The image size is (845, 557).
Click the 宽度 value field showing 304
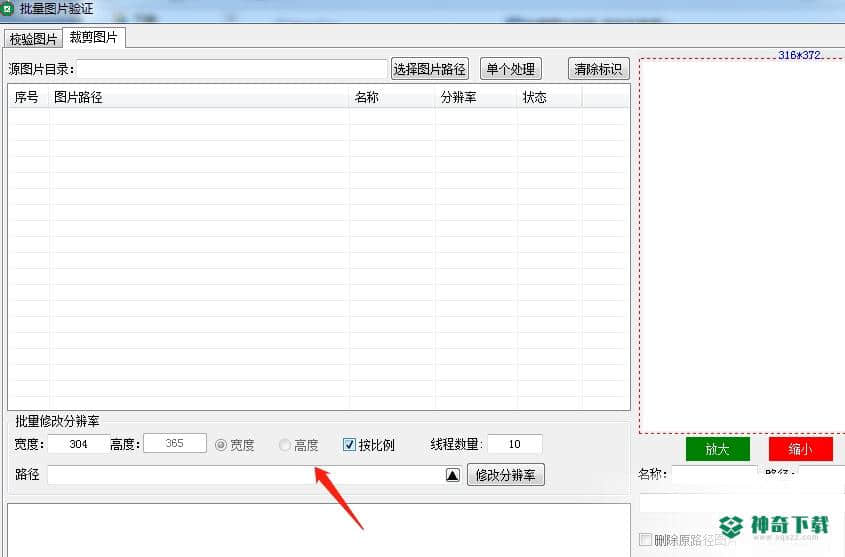click(78, 444)
